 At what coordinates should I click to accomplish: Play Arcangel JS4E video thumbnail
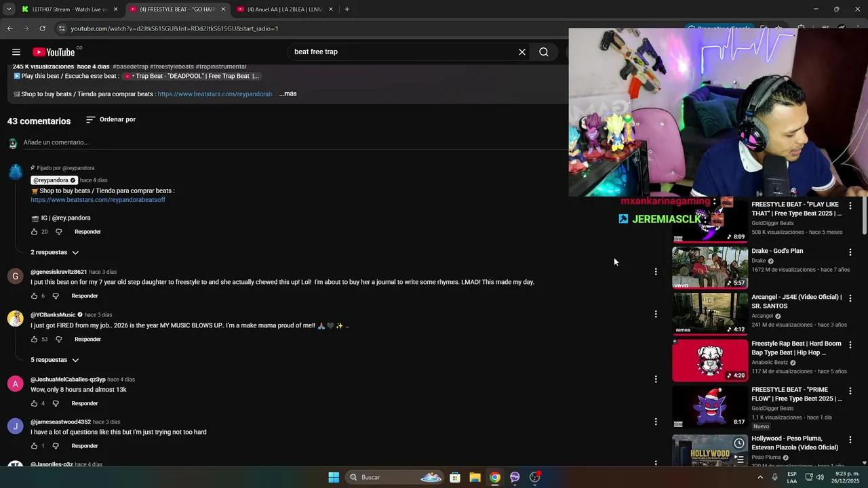710,313
